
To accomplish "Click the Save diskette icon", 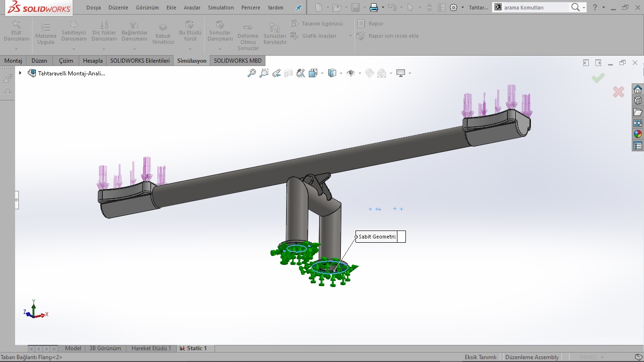I will coord(355,8).
